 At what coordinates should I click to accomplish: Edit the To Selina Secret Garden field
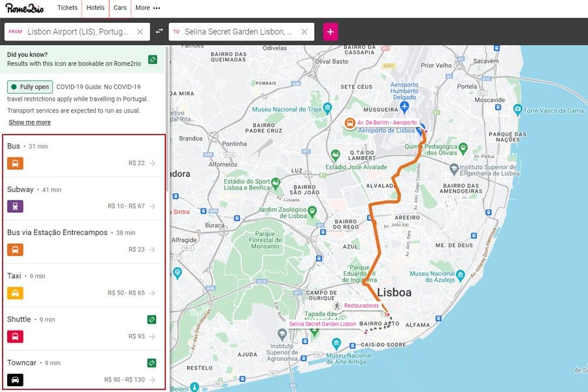pos(242,32)
